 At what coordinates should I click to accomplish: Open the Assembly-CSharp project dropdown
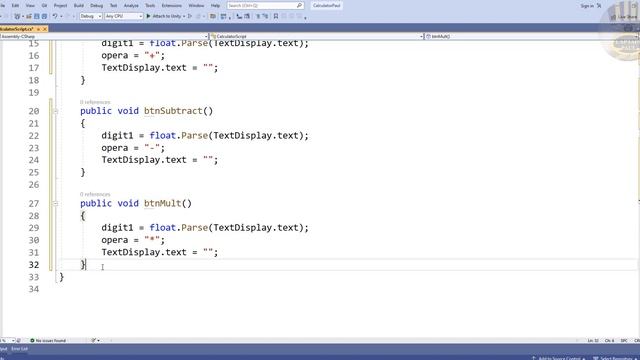tap(104, 36)
